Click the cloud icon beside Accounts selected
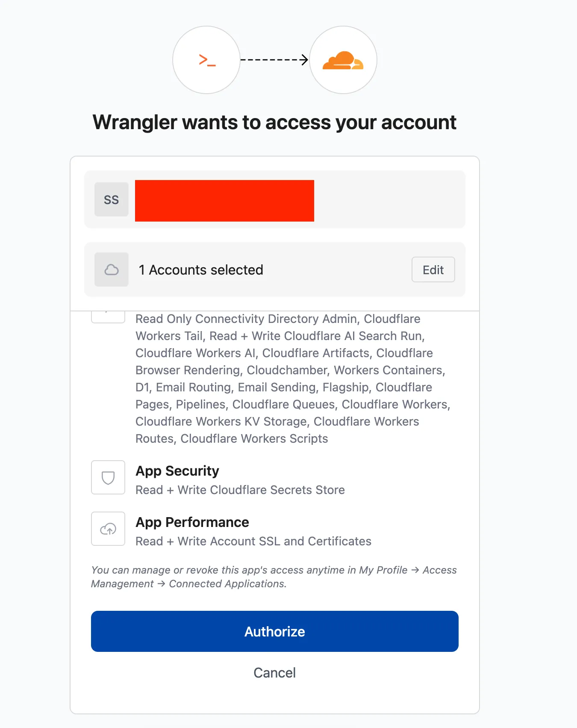Screen dimensions: 577x728 tap(112, 269)
